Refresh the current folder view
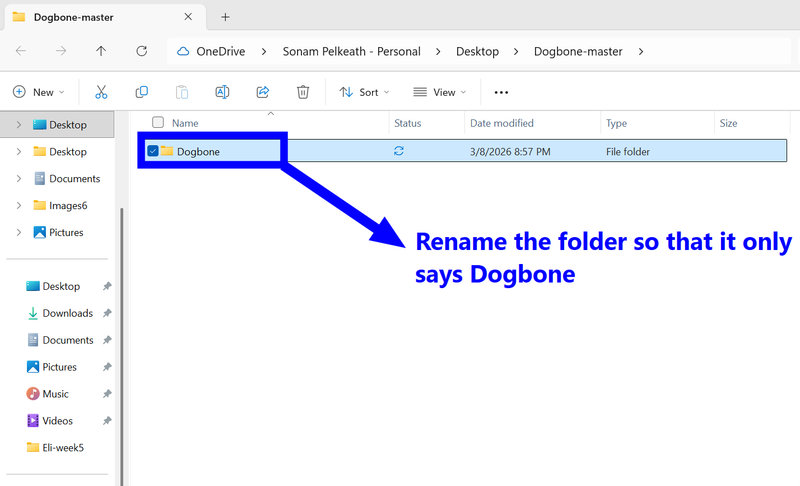Viewport: 800px width, 486px height. tap(141, 51)
